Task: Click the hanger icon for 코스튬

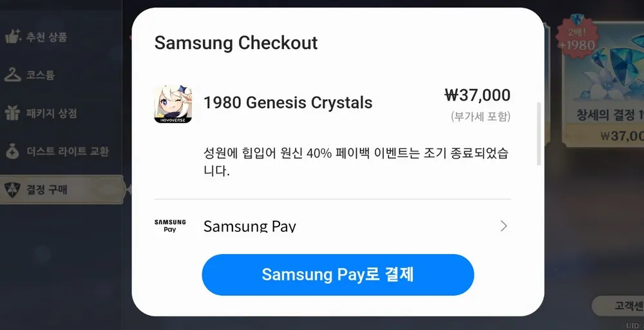Action: pyautogui.click(x=13, y=75)
